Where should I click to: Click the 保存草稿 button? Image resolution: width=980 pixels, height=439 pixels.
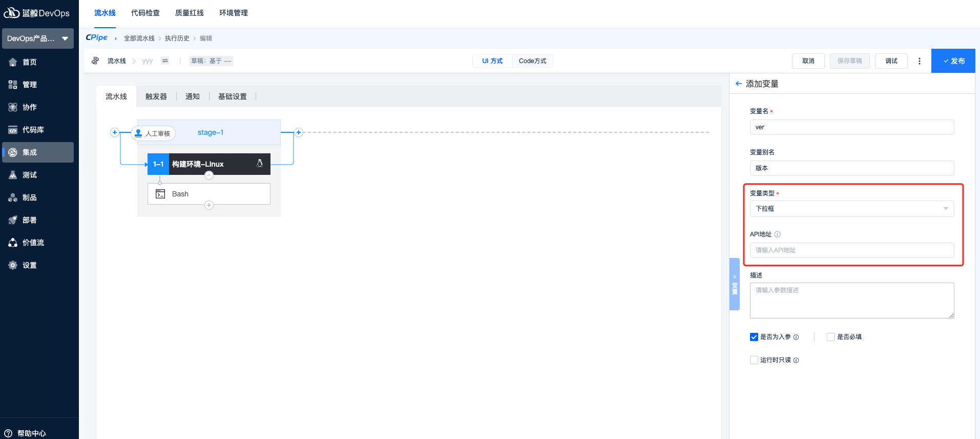click(x=850, y=61)
